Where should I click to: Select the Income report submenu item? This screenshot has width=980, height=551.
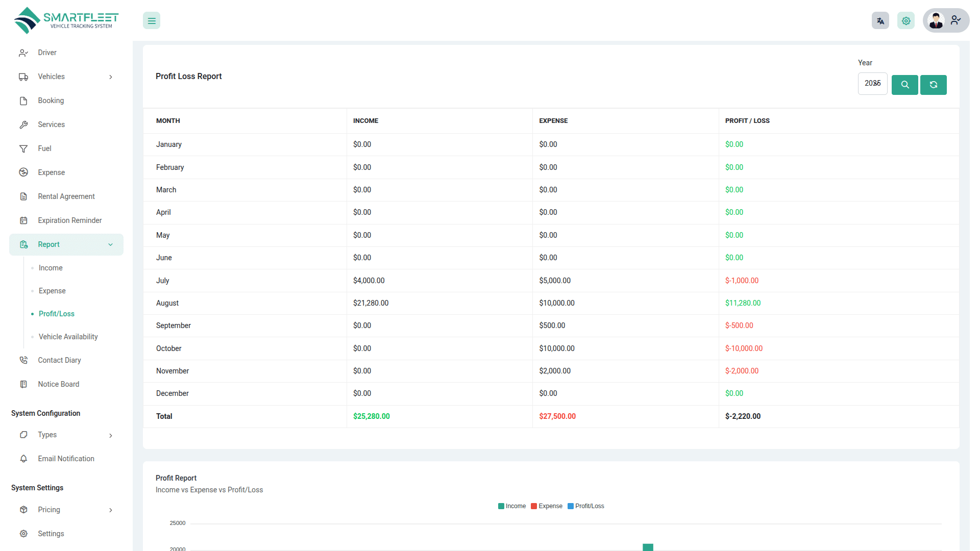51,268
